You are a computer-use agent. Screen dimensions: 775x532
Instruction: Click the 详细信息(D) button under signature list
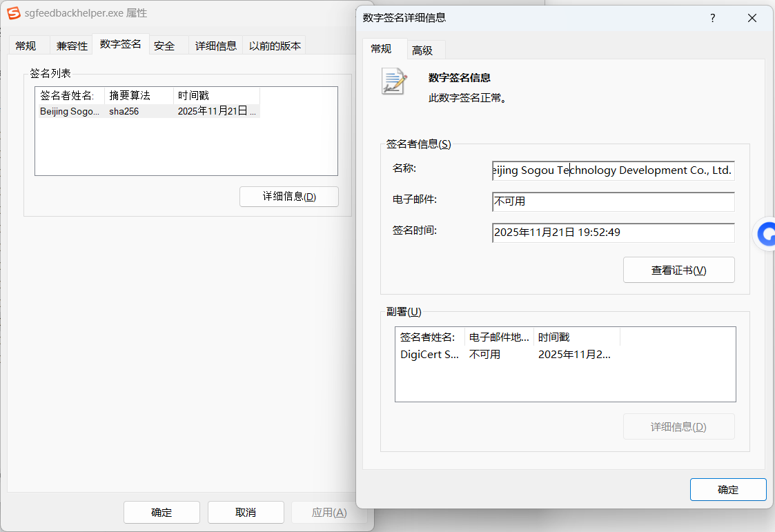click(289, 197)
